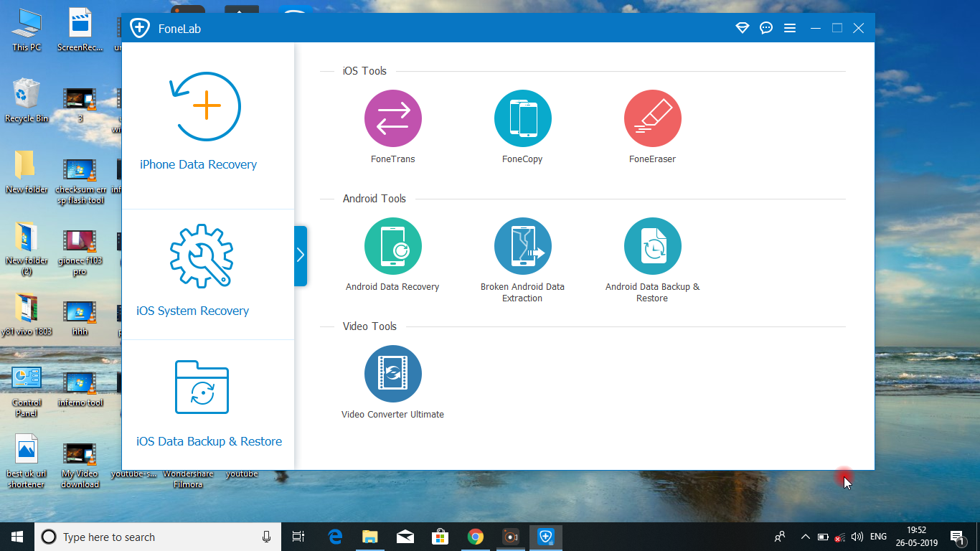This screenshot has height=551, width=980.
Task: Click the diamond icon in the title bar
Action: (743, 28)
